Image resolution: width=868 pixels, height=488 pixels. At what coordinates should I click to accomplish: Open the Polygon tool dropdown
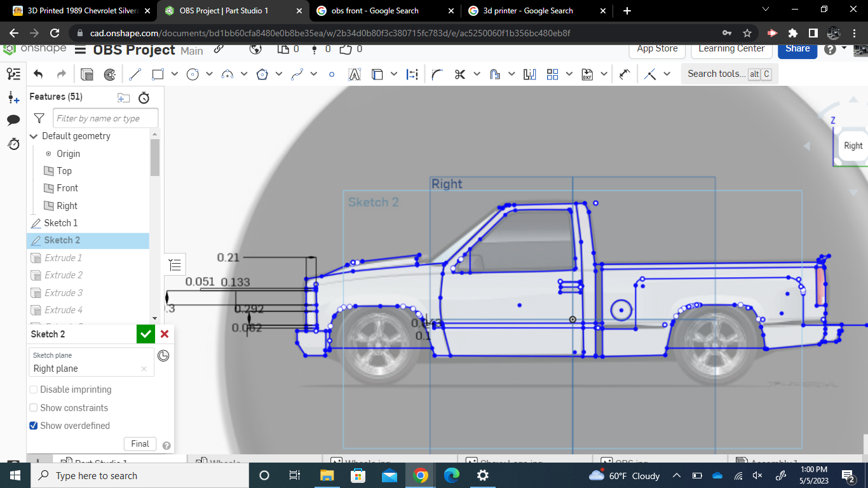pos(280,74)
